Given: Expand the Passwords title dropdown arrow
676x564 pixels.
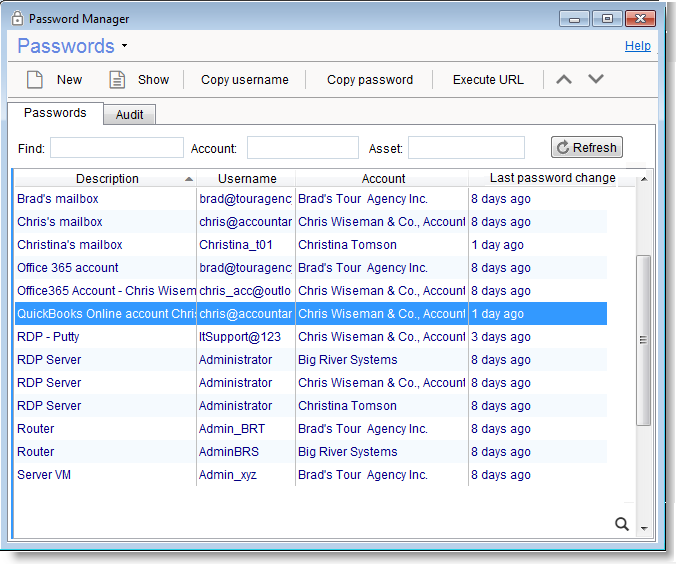Looking at the screenshot, I should [x=124, y=46].
